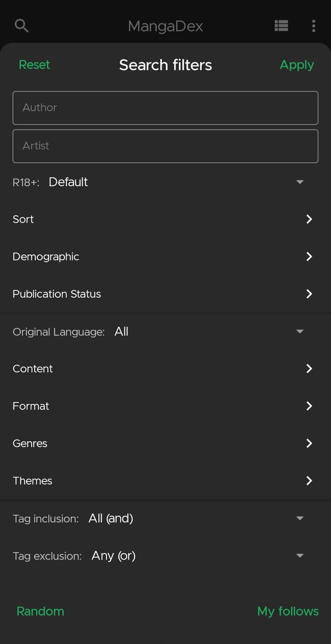The height and width of the screenshot is (644, 331).
Task: Tap the Publication Status chevron arrow
Action: click(x=309, y=294)
